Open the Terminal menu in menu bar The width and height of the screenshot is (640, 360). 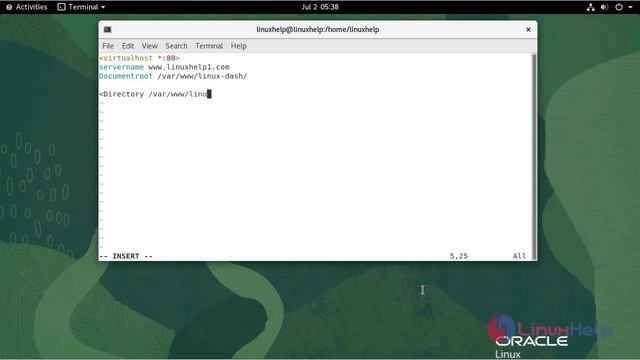(x=209, y=46)
